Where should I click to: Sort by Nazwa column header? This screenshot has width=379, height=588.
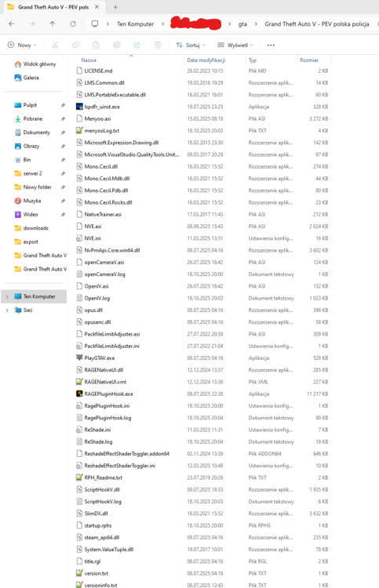(x=89, y=60)
